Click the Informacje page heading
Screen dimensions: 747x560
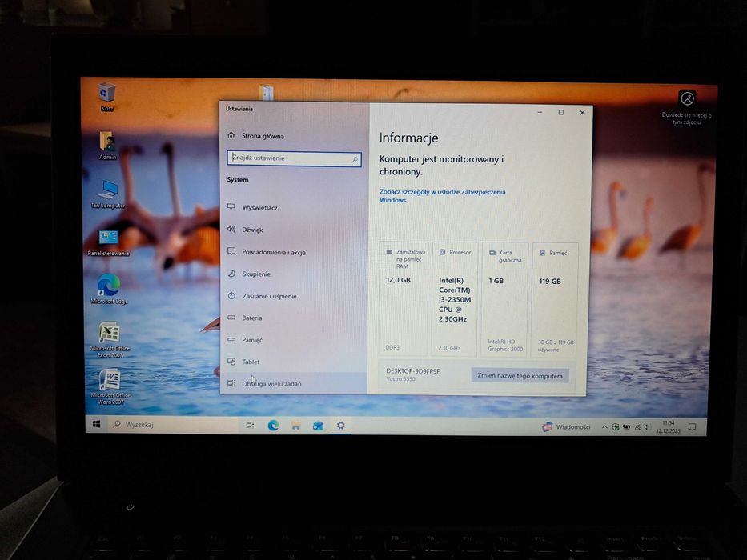coord(408,138)
